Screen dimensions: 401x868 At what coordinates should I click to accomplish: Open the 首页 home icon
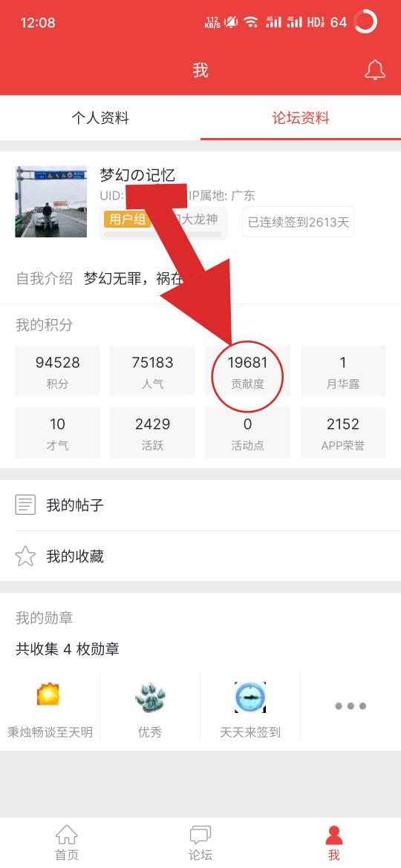tap(67, 835)
